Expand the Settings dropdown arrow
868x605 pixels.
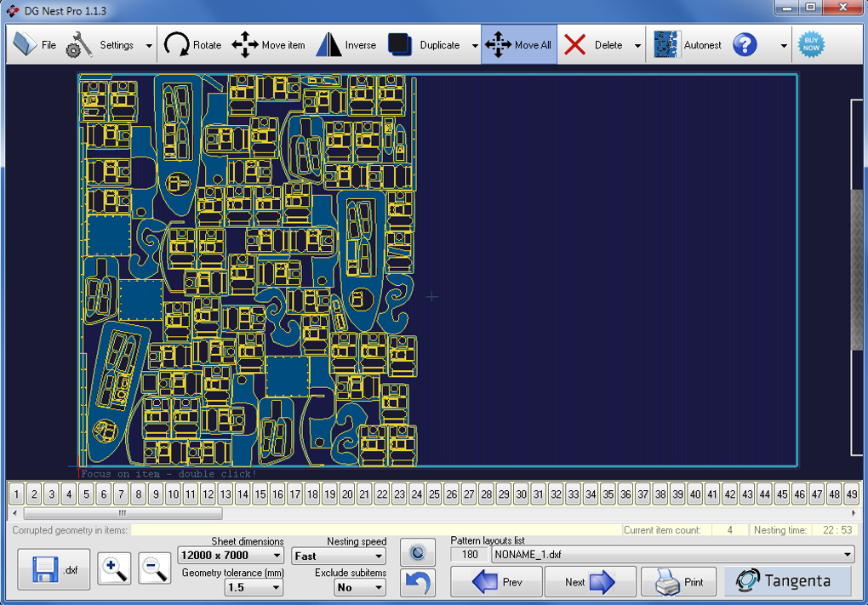pos(148,45)
